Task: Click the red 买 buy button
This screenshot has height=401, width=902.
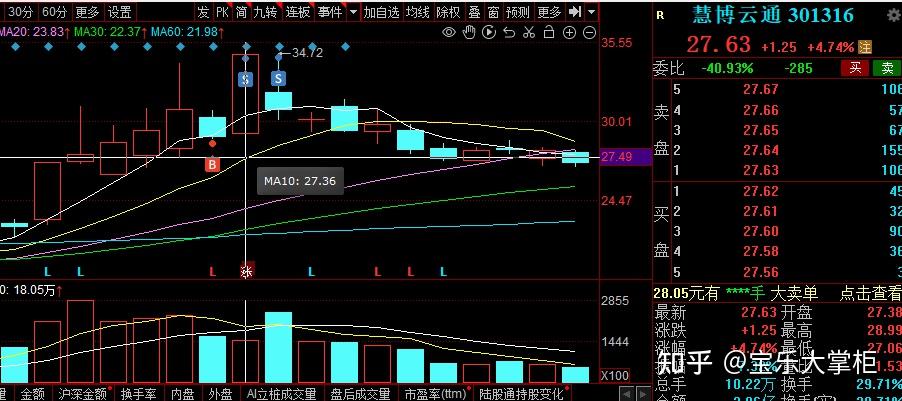Action: [x=855, y=68]
